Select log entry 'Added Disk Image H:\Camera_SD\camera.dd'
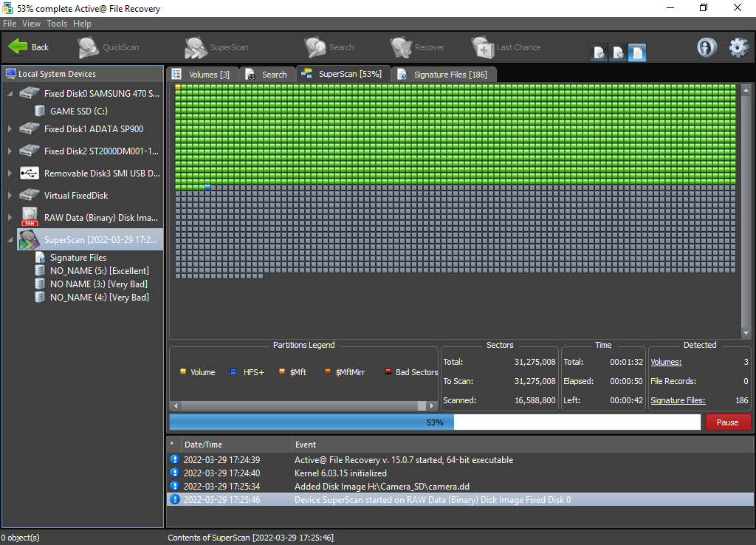Viewport: 756px width, 545px height. point(461,486)
